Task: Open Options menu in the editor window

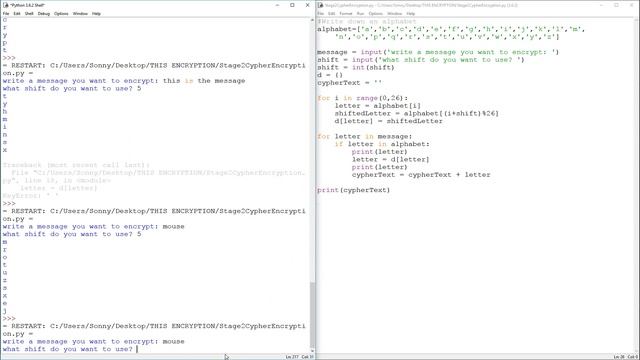Action: (376, 13)
